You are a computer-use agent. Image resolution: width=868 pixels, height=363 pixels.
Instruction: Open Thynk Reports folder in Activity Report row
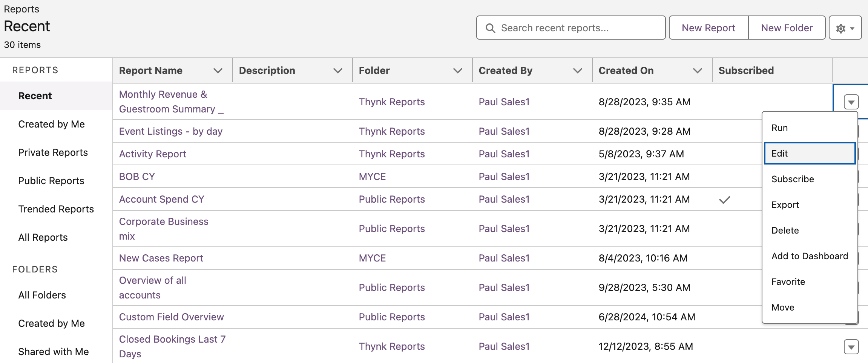[392, 154]
